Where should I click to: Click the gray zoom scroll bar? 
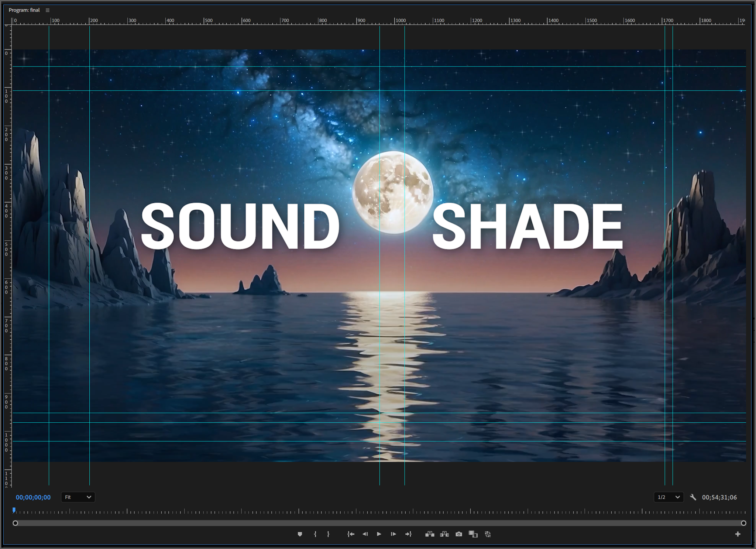(x=379, y=523)
